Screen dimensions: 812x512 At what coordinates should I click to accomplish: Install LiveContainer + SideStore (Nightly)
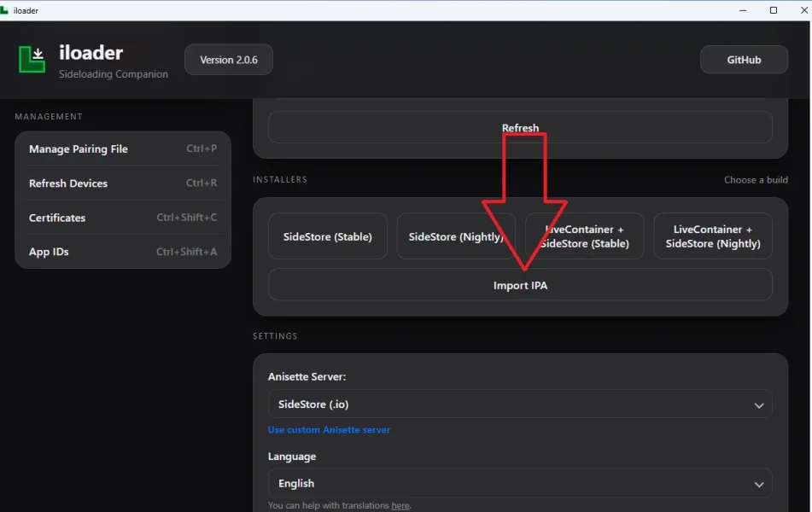[712, 236]
